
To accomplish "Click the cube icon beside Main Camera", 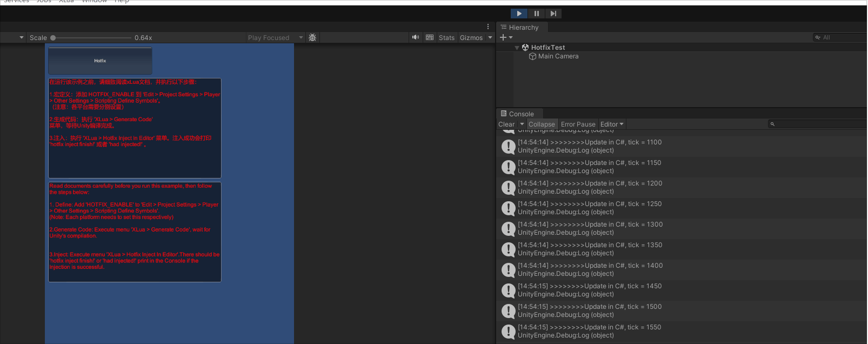I will [x=532, y=56].
